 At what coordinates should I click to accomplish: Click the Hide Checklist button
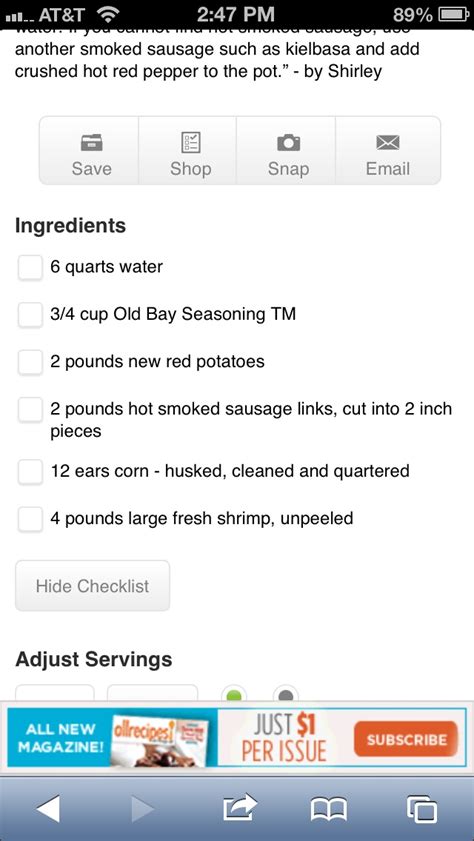92,586
